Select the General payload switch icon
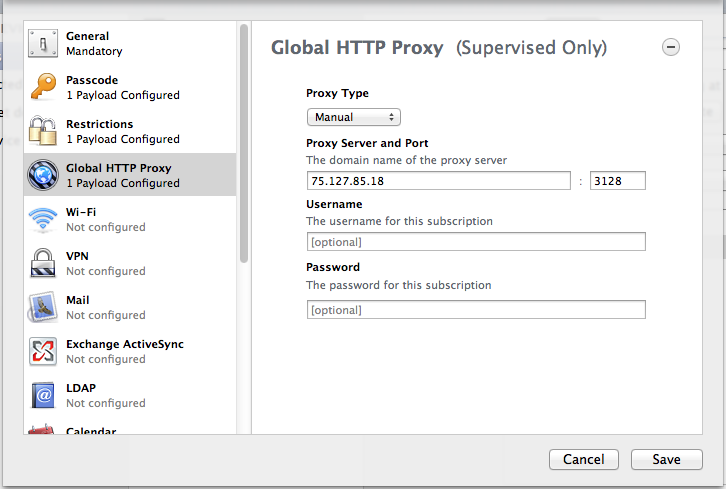 click(43, 44)
